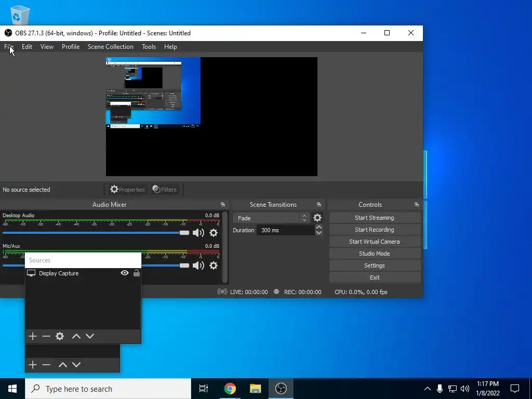Mute Mic/Aux with the speaker icon
532x399 pixels.
[x=198, y=265]
